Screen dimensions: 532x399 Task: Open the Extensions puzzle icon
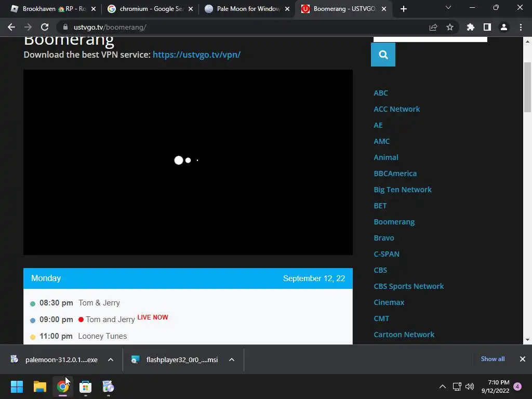click(x=471, y=27)
